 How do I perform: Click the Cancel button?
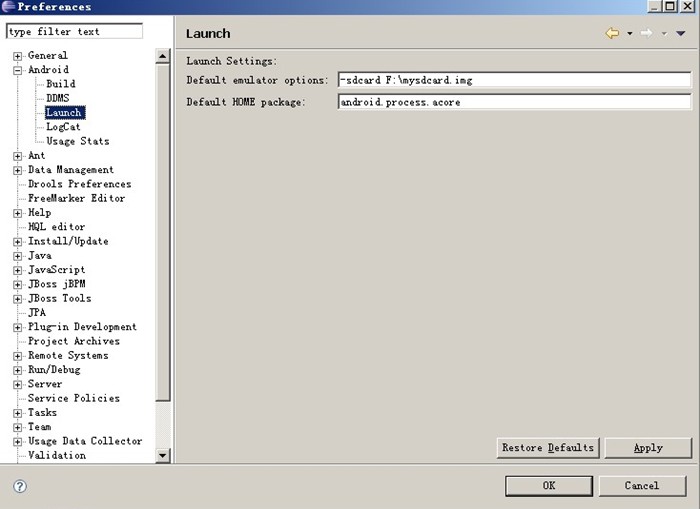point(642,486)
